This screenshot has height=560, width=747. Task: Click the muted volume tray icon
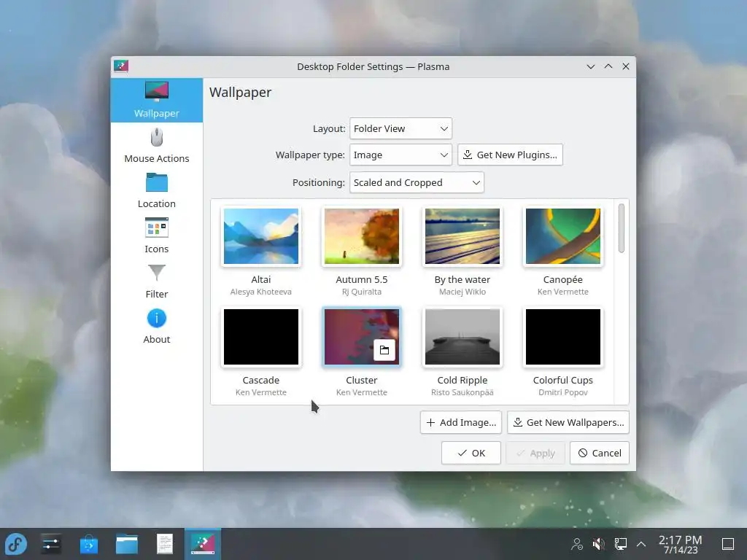(x=598, y=544)
